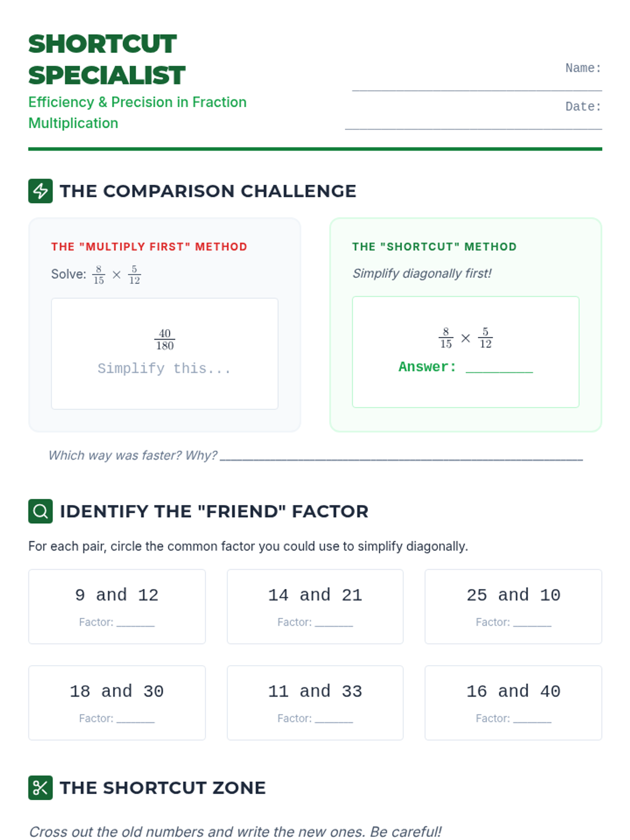Click the 'SHORTCUT SPECIALIST' title

pyautogui.click(x=107, y=59)
